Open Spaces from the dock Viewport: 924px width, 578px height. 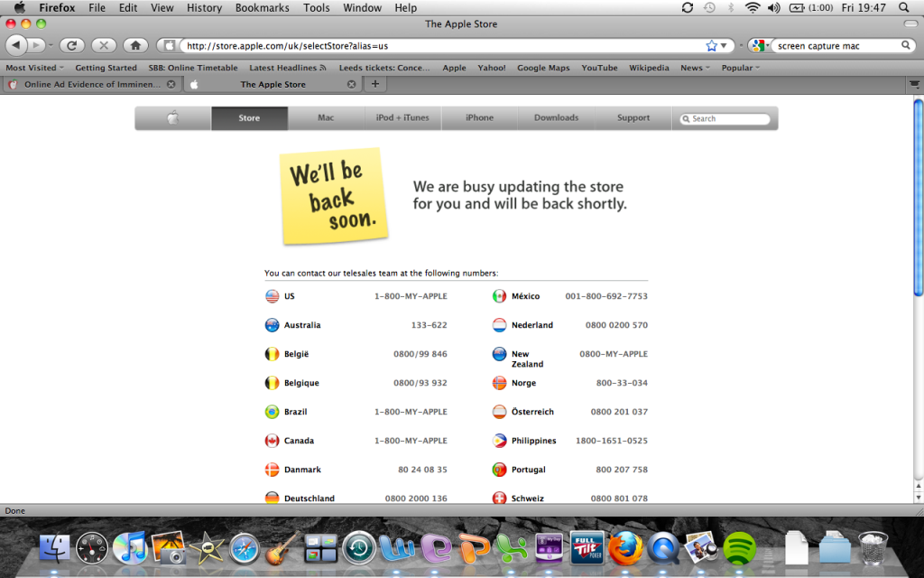(x=320, y=548)
